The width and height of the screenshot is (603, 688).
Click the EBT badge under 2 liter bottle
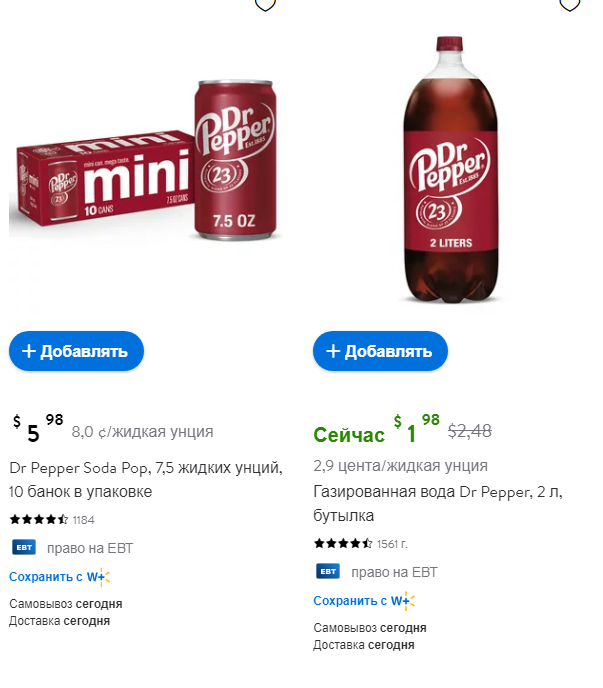point(328,571)
